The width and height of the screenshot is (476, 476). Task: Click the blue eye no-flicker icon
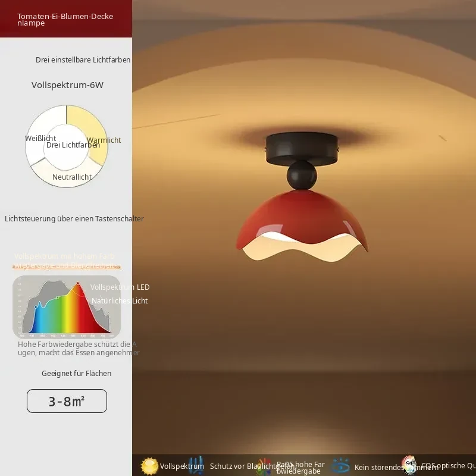coord(340,465)
